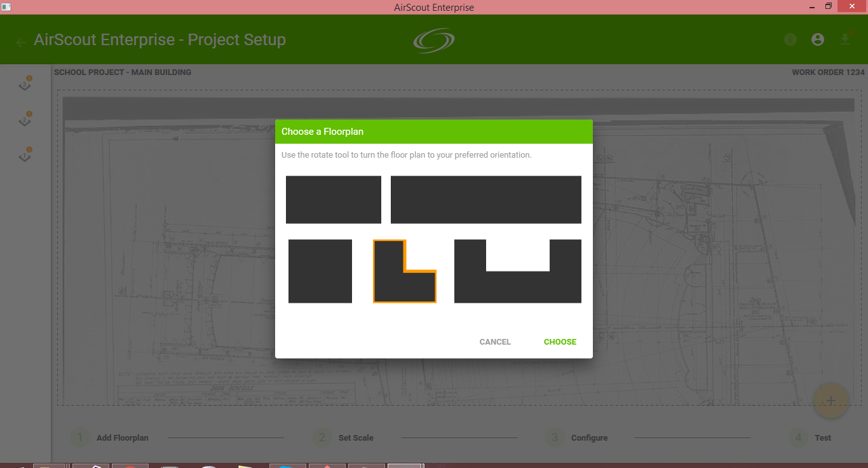
Task: Cancel the Choose a Floorplan dialog
Action: coord(495,342)
